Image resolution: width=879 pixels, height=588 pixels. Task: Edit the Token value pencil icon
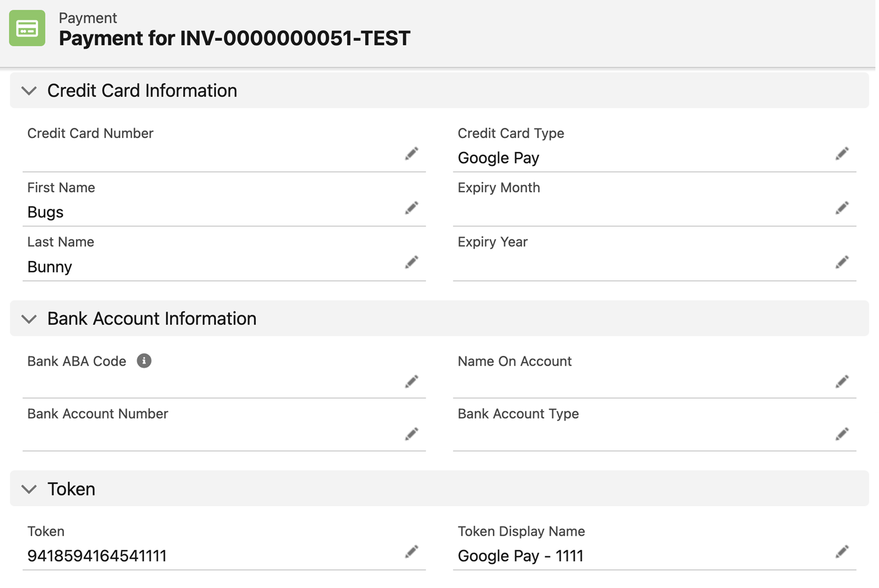pyautogui.click(x=411, y=552)
